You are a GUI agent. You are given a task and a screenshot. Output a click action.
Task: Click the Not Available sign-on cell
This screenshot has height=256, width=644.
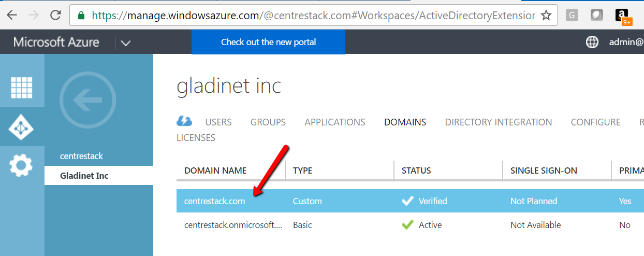(x=536, y=225)
